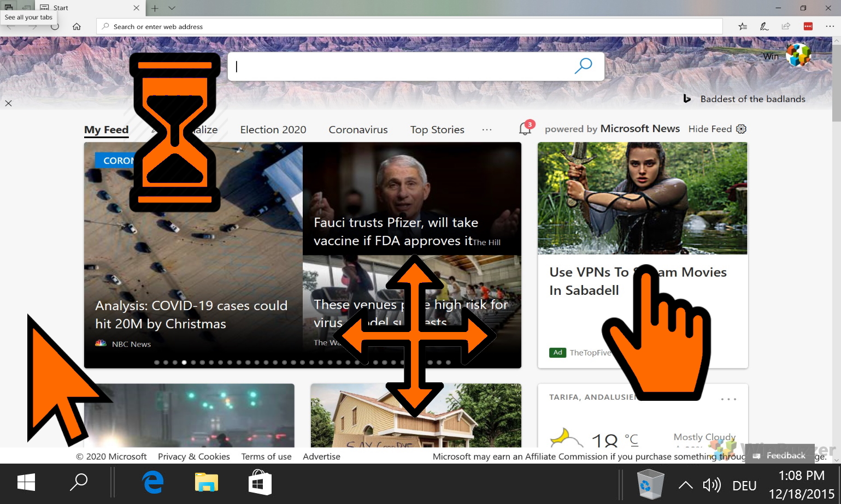The width and height of the screenshot is (841, 504).
Task: Launch the Microsoft Store from the taskbar
Action: (x=260, y=483)
